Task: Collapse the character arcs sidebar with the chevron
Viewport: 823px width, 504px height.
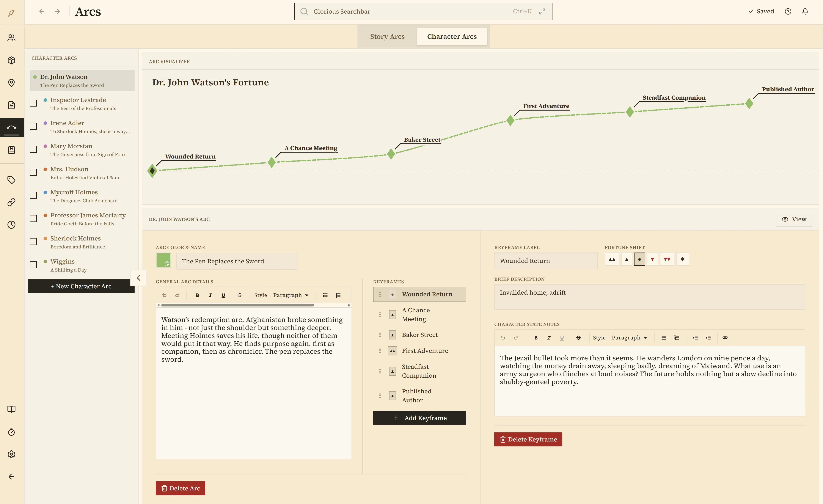Action: pyautogui.click(x=138, y=278)
